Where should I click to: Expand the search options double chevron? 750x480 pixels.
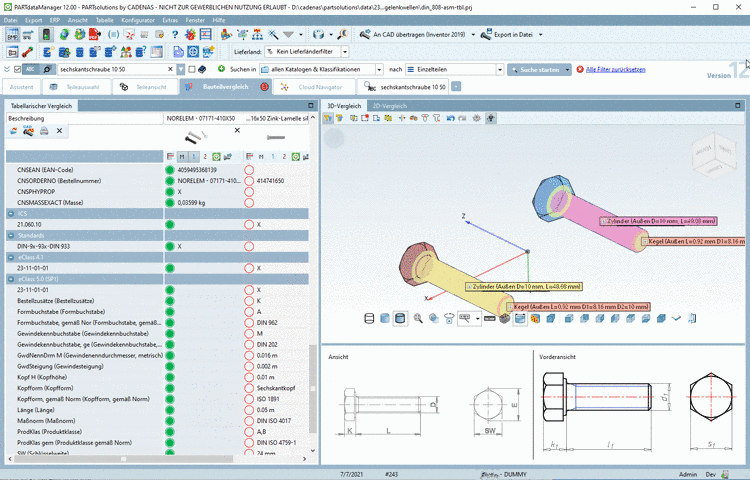(x=7, y=69)
